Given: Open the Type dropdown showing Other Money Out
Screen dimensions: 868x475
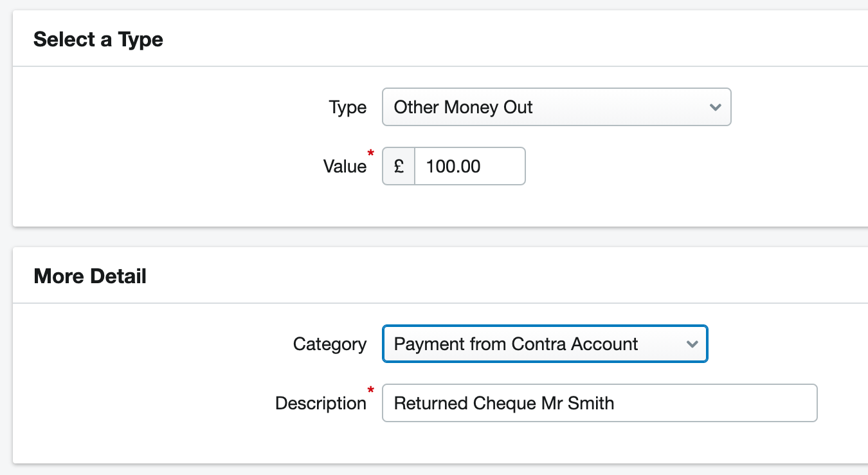Looking at the screenshot, I should click(556, 107).
